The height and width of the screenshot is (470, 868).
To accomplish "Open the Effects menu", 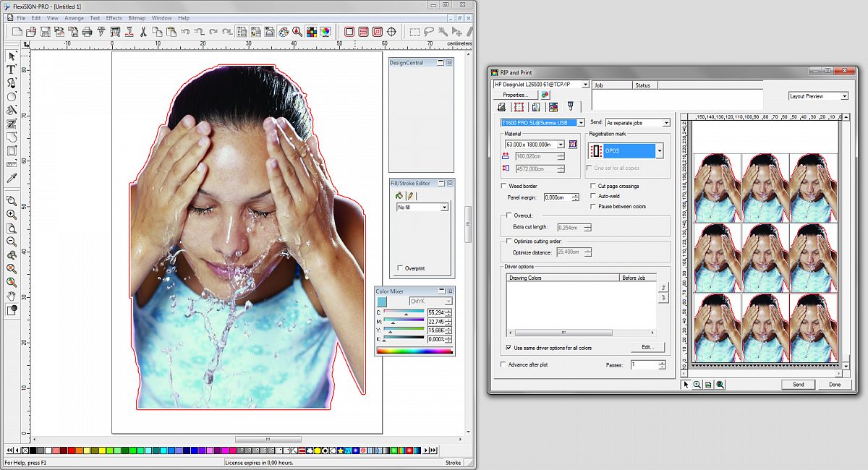I will (x=114, y=18).
